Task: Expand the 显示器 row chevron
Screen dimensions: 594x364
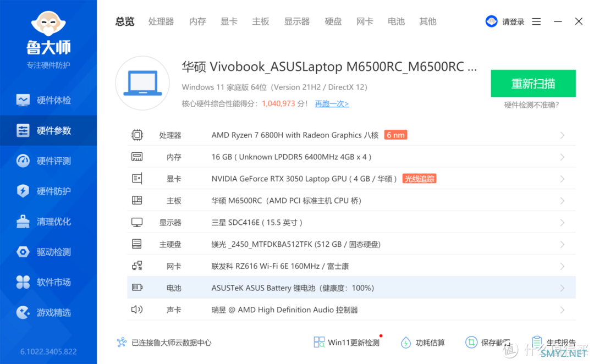Action: pos(562,223)
